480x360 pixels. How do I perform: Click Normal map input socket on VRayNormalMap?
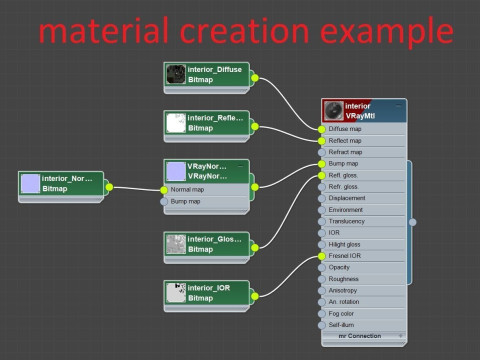point(164,190)
